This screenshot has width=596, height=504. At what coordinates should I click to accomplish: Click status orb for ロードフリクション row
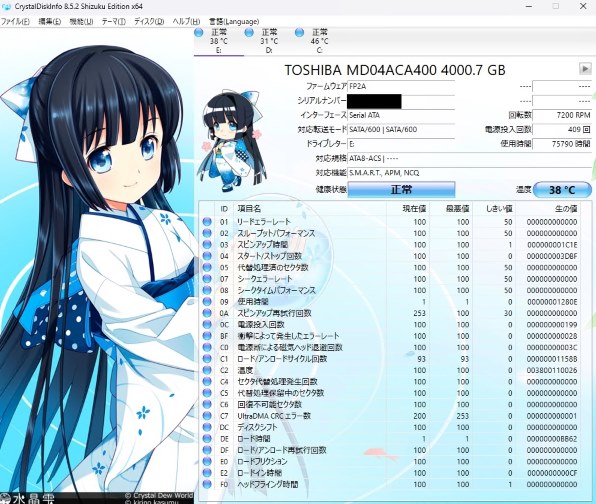pos(207,461)
